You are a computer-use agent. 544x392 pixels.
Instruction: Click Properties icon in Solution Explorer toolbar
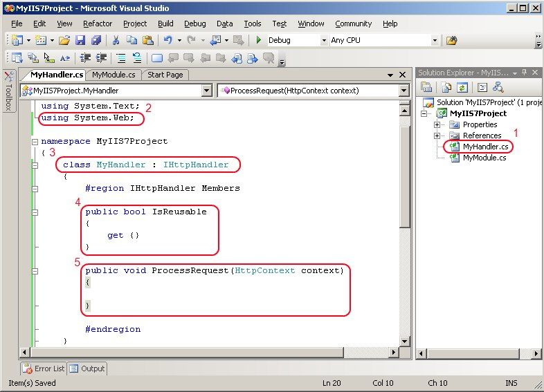426,87
